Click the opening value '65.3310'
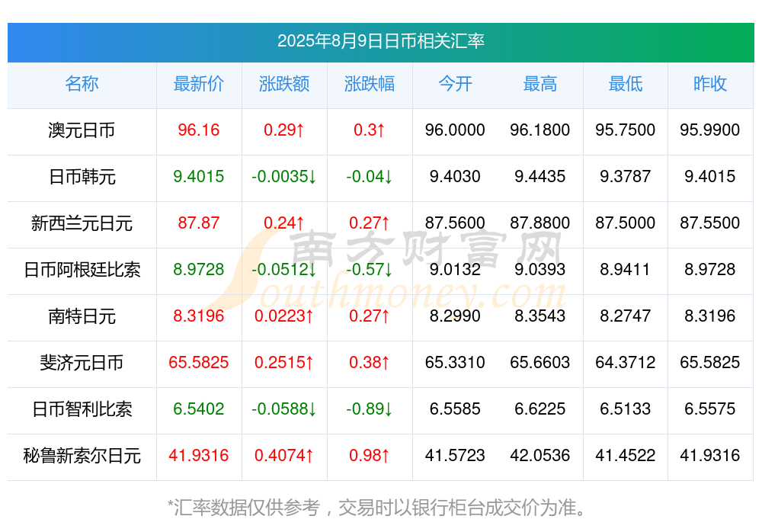Screen dimensions: 762x532 coord(455,362)
